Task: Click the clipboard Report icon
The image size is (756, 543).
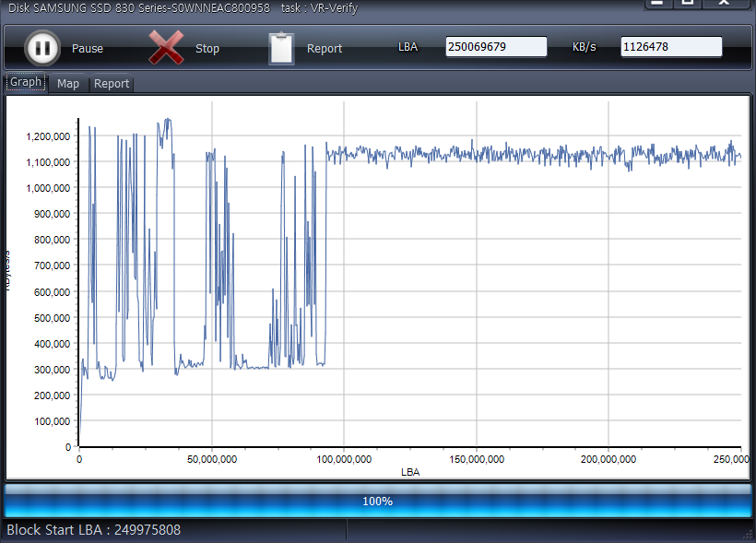Action: [281, 48]
